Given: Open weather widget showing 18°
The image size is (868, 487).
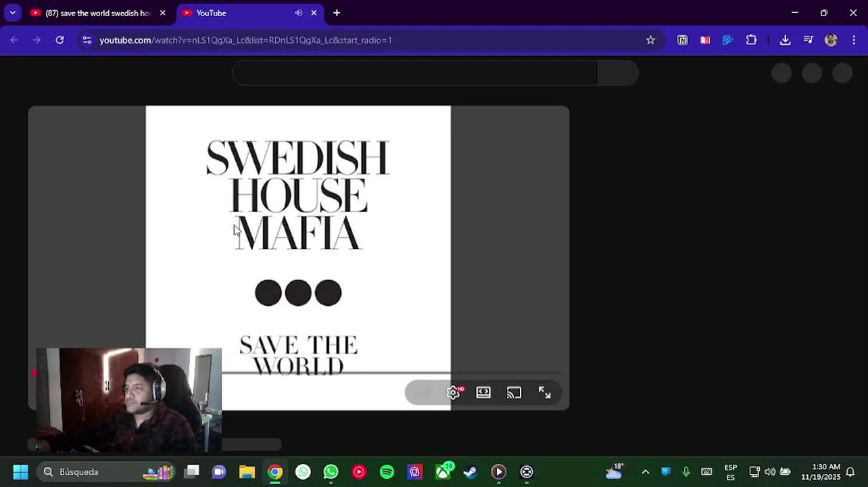Looking at the screenshot, I should click(614, 471).
